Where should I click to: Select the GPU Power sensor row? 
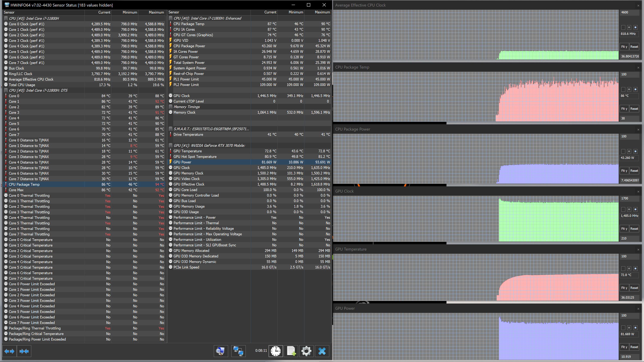(249, 162)
